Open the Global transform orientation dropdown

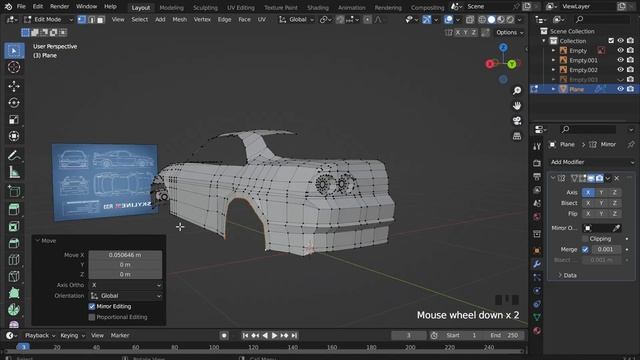(297, 20)
